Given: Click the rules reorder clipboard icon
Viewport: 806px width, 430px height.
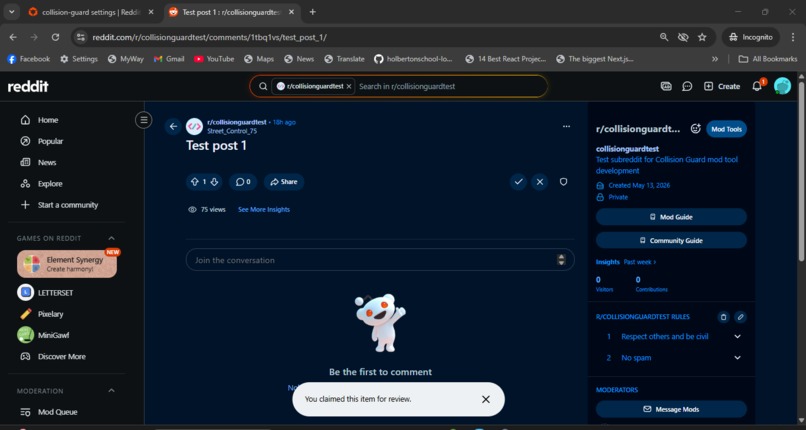Looking at the screenshot, I should [723, 317].
